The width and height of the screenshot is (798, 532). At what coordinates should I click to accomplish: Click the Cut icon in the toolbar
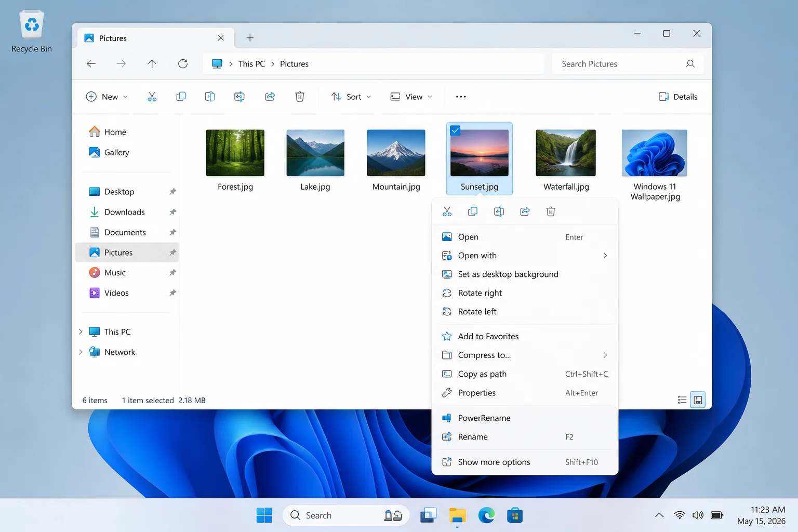pyautogui.click(x=152, y=97)
